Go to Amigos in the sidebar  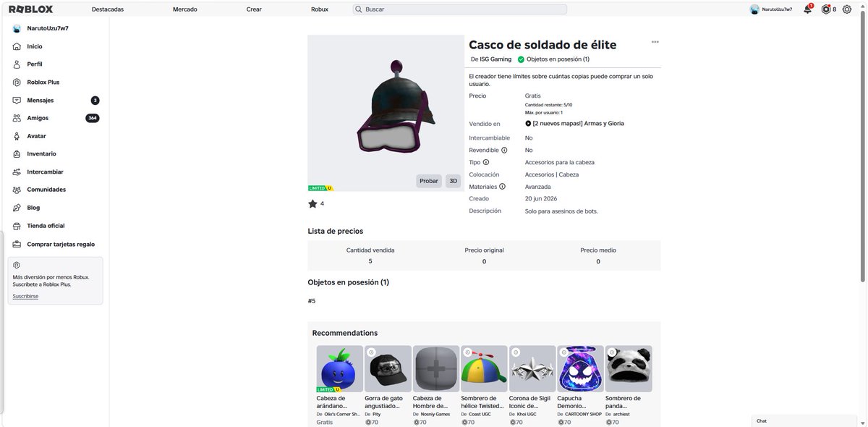tap(38, 118)
